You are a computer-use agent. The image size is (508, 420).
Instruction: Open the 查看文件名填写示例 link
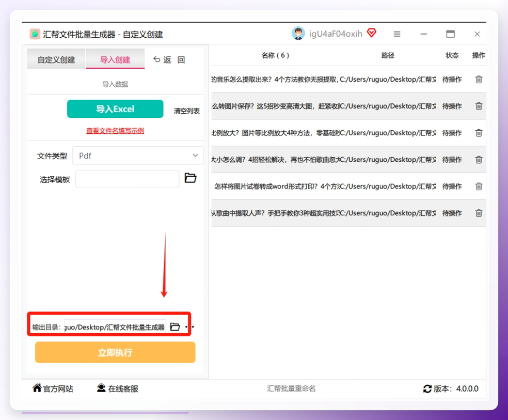click(x=115, y=131)
